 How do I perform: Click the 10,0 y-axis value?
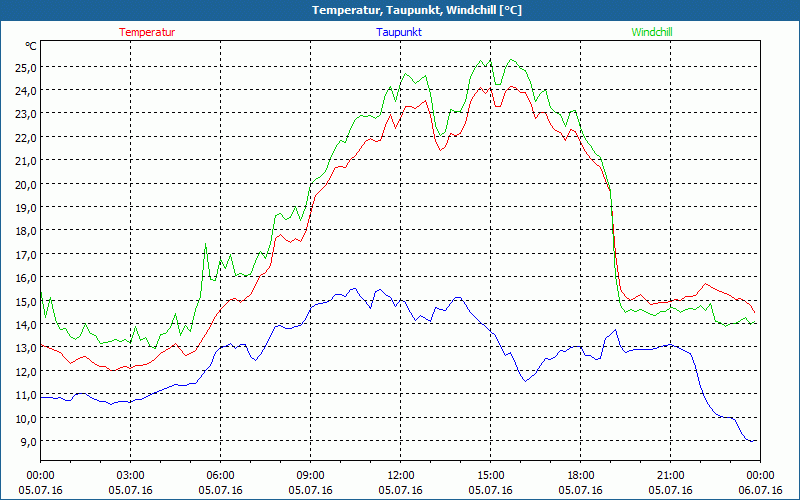(x=26, y=419)
